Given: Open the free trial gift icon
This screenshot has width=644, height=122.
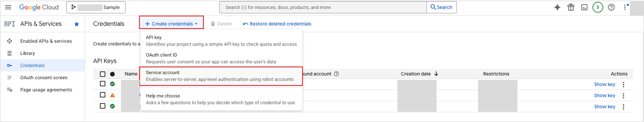Looking at the screenshot, I should 571,7.
